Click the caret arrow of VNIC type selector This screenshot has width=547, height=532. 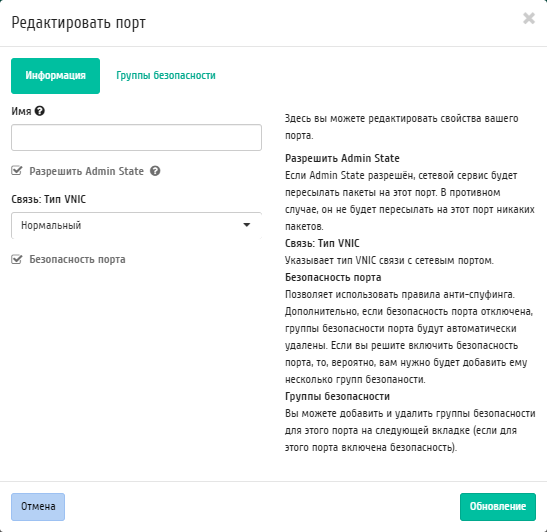tap(247, 225)
